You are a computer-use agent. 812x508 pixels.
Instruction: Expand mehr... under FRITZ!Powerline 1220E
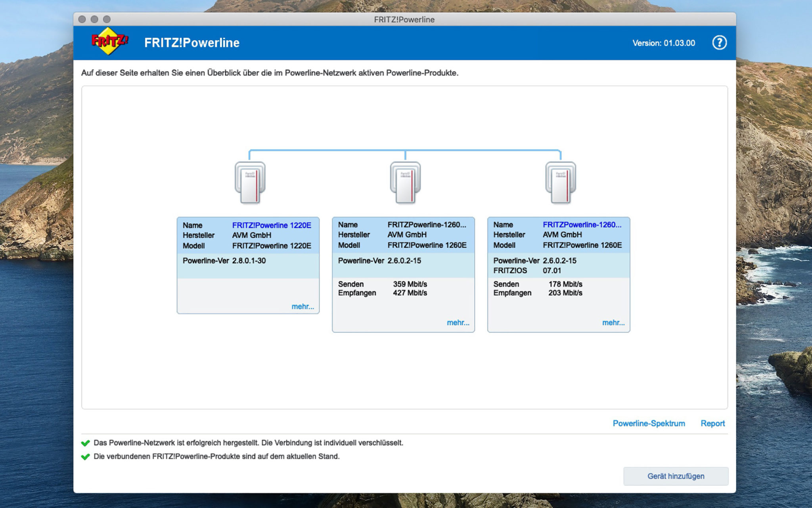click(303, 306)
